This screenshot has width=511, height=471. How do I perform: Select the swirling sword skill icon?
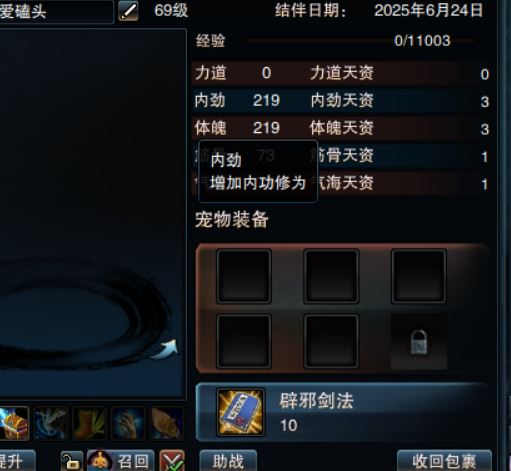click(51, 423)
